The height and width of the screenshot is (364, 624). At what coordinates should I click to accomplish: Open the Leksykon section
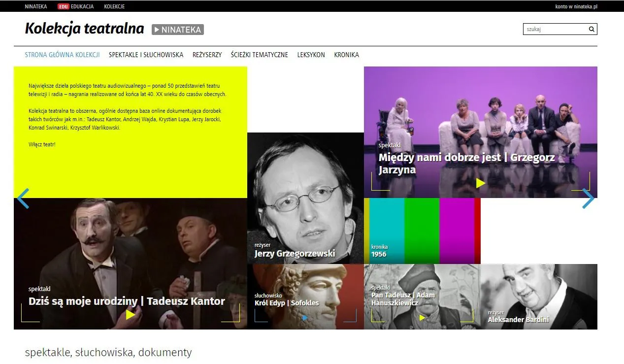click(311, 55)
